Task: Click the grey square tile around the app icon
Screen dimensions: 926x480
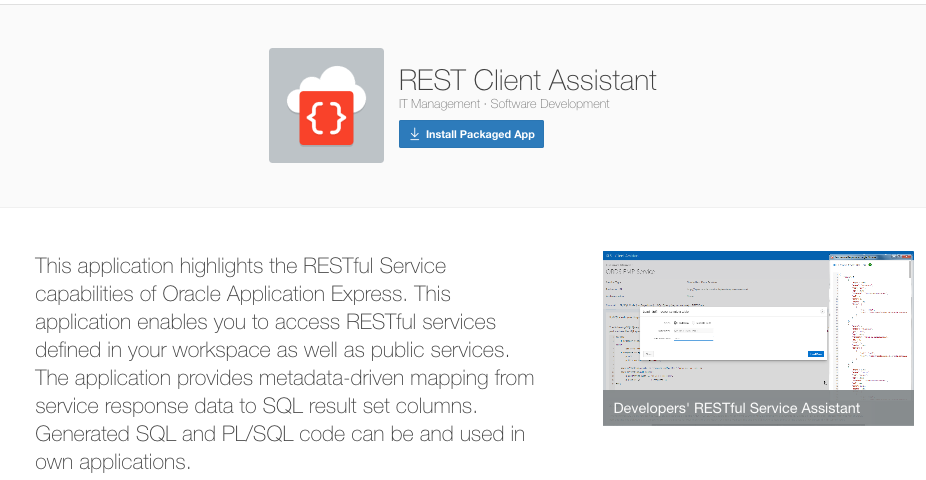Action: click(x=281, y=148)
